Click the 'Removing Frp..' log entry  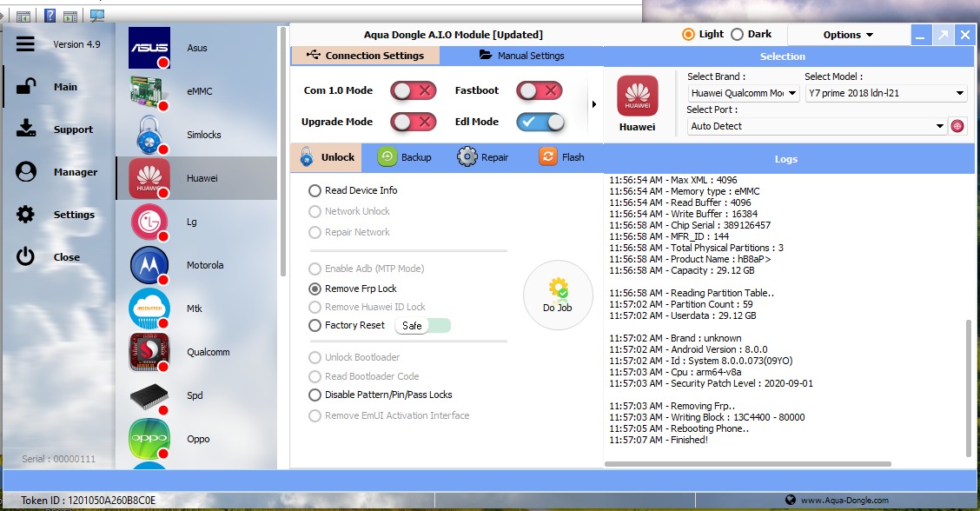tap(672, 406)
